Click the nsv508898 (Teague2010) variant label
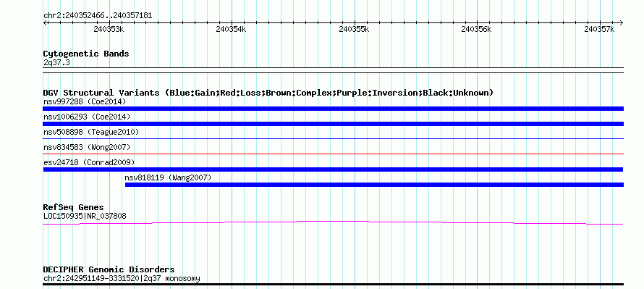 click(x=91, y=132)
